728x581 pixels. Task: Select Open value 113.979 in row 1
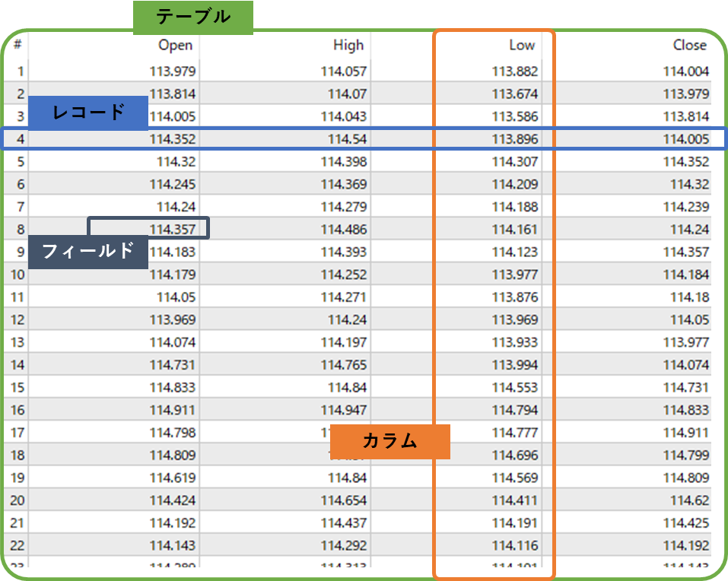pyautogui.click(x=172, y=71)
